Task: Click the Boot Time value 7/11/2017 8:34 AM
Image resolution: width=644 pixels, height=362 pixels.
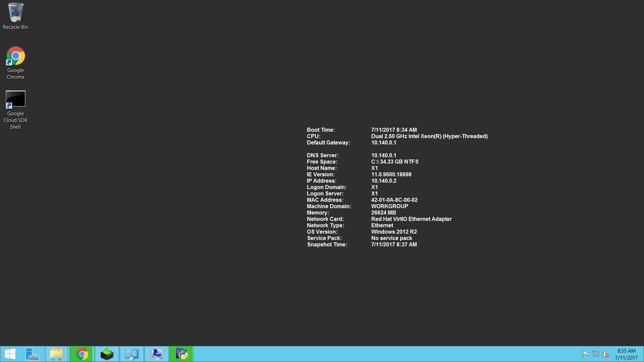Action: (x=394, y=130)
